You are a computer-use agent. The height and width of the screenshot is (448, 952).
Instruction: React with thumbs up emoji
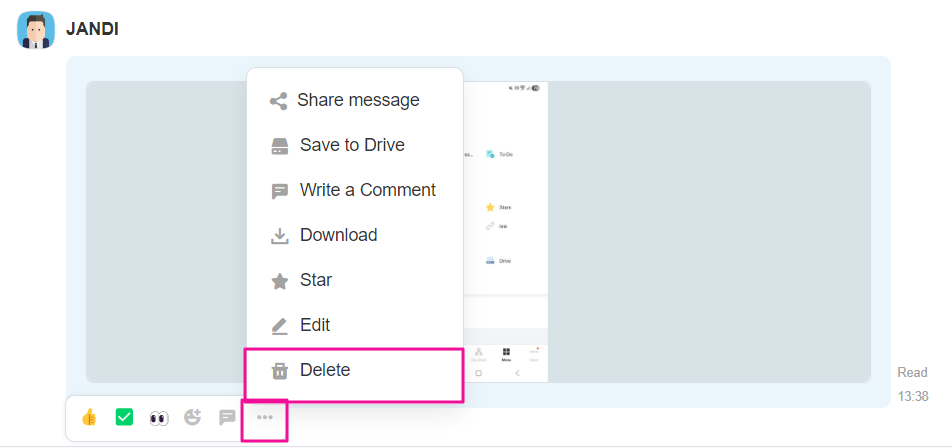click(89, 417)
